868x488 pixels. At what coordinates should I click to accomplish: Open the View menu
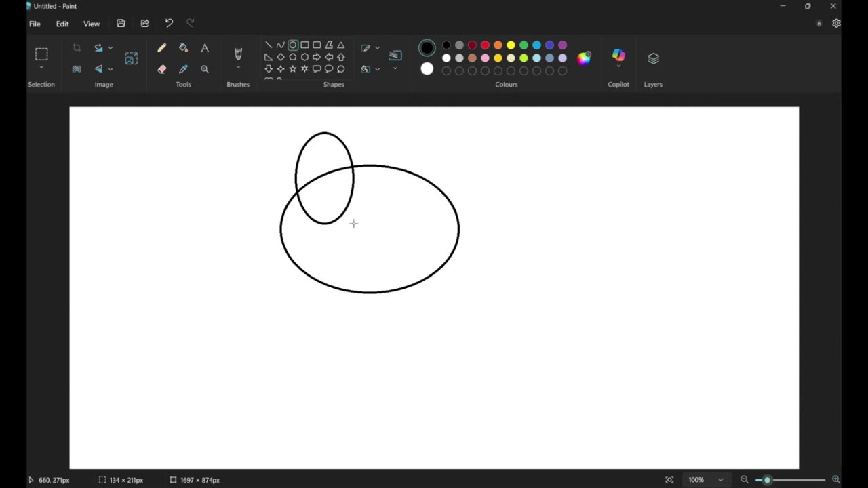(92, 24)
